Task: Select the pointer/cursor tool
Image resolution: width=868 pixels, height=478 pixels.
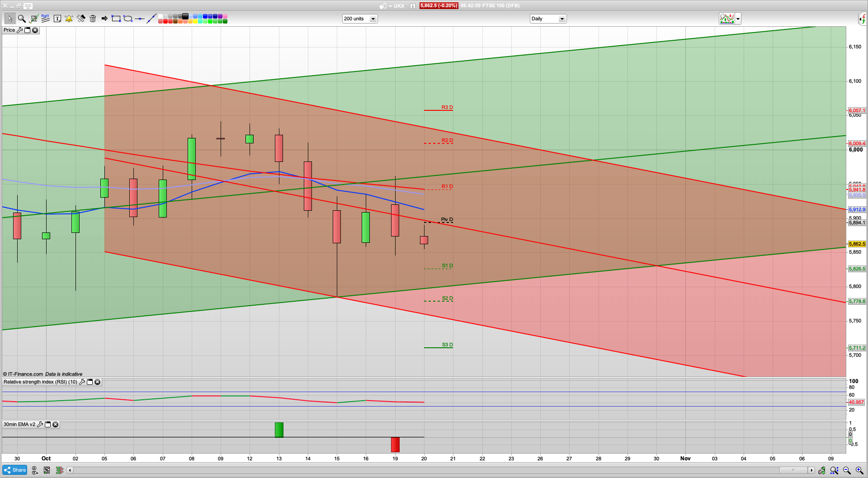Action: 10,19
